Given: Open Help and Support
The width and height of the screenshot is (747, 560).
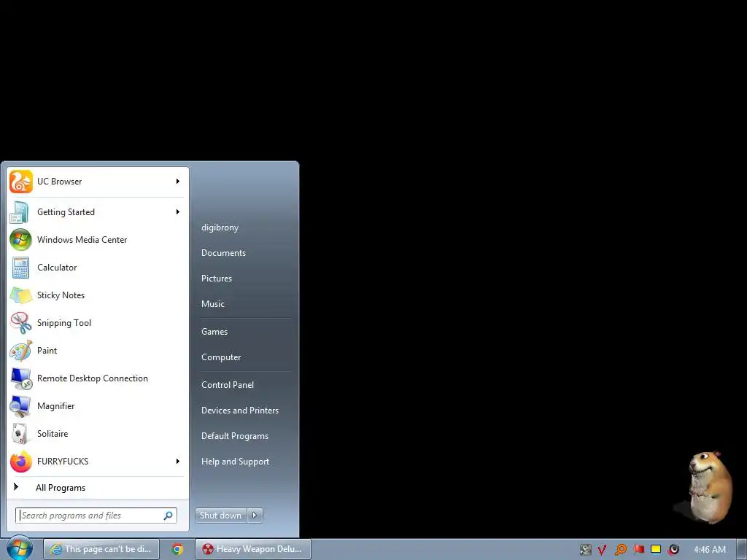Looking at the screenshot, I should pyautogui.click(x=235, y=462).
